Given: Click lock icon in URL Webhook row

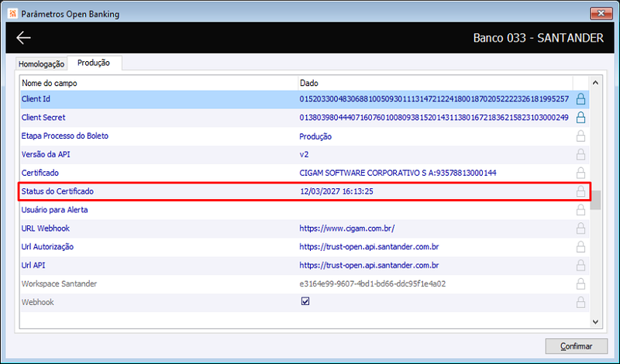Looking at the screenshot, I should 580,228.
